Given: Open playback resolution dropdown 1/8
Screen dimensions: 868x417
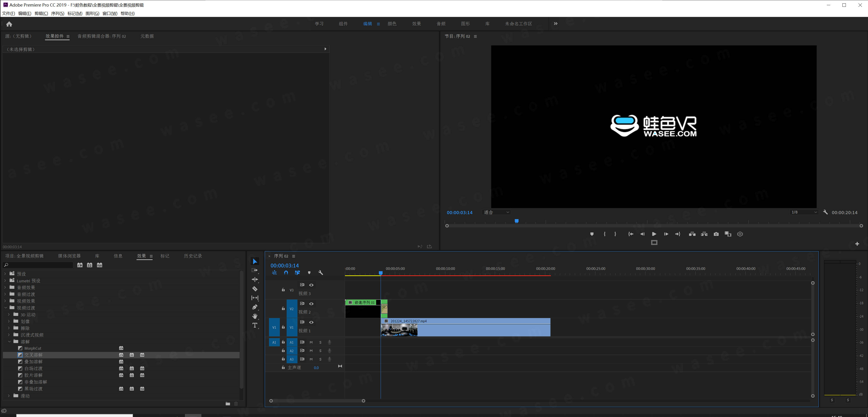Looking at the screenshot, I should 804,212.
